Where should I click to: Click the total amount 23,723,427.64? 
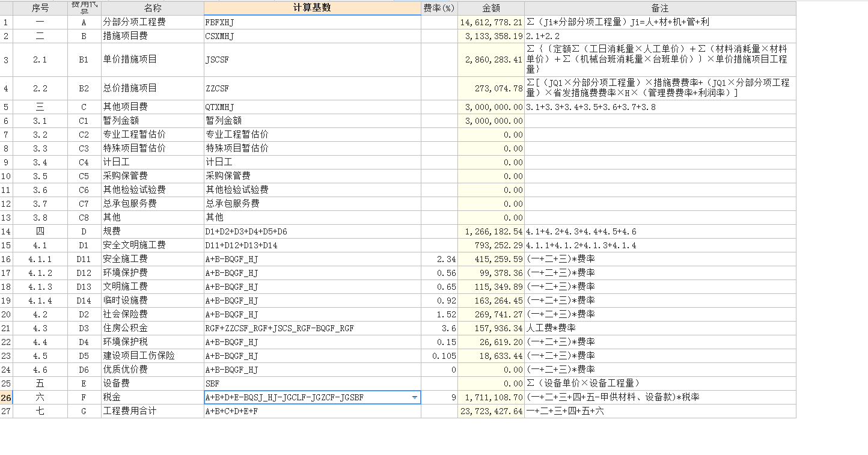[491, 411]
